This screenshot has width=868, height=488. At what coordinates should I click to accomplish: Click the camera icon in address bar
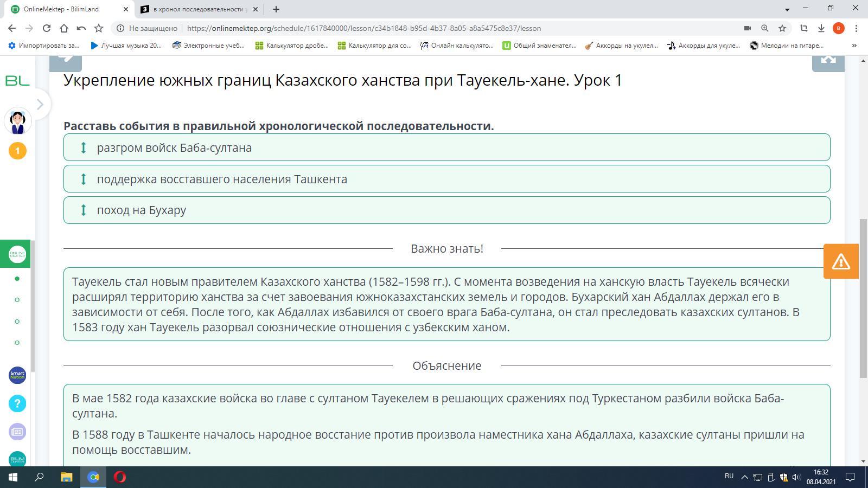point(747,28)
